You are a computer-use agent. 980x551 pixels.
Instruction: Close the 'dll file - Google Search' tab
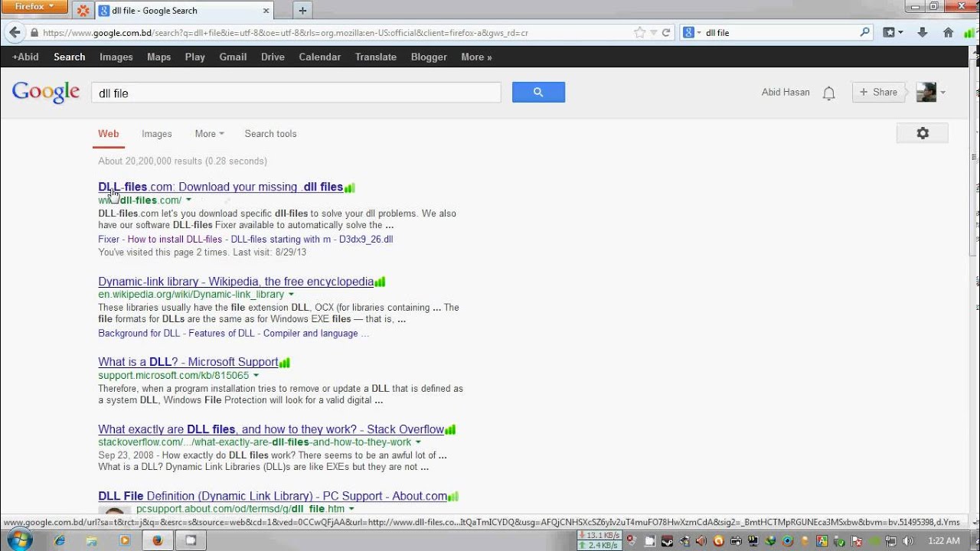pos(266,11)
